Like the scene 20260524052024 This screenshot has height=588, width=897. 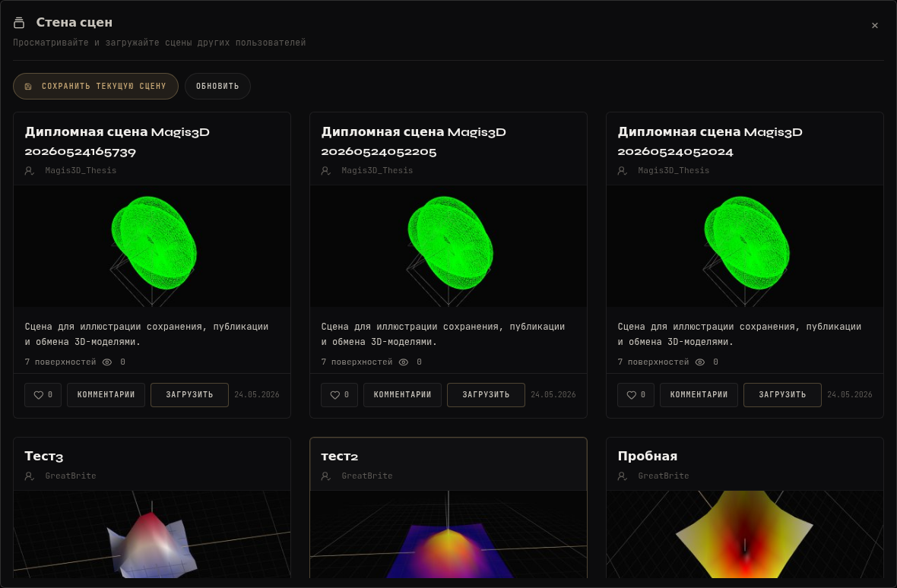pyautogui.click(x=636, y=395)
